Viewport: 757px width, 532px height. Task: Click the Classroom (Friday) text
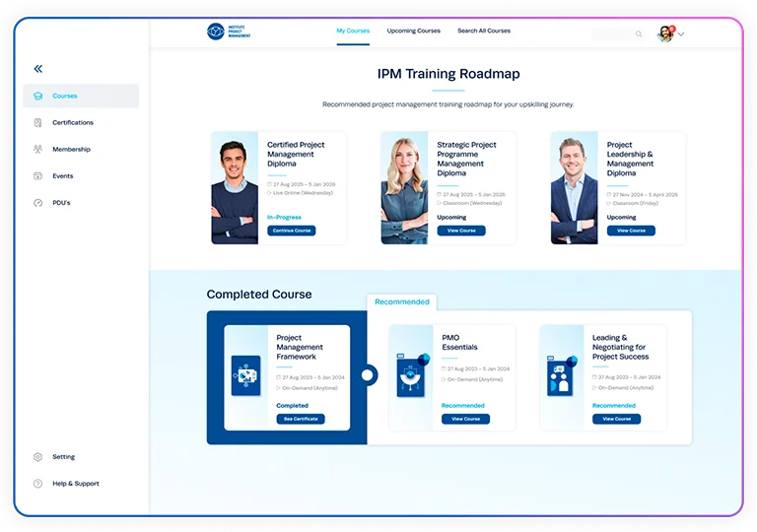636,203
